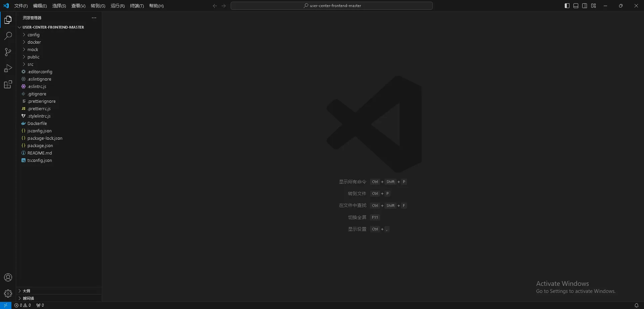Expand the mock folder

(59, 49)
